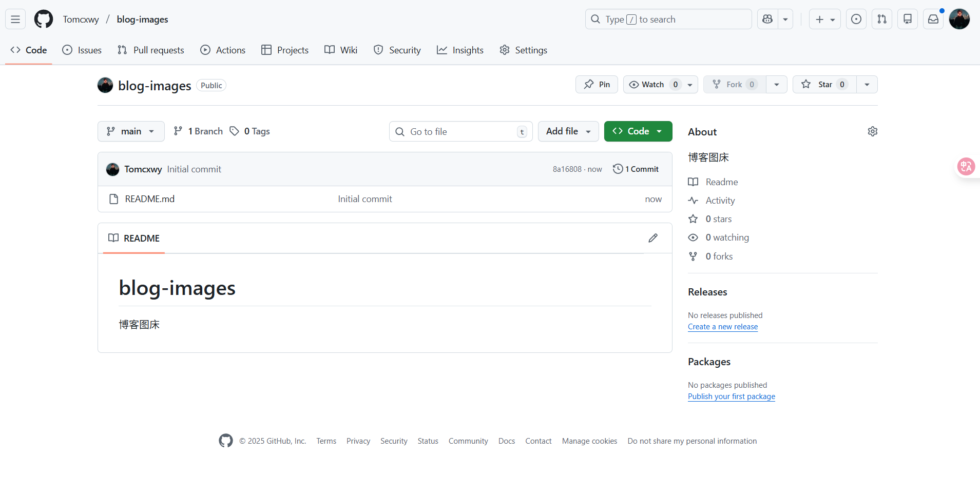Open repositories icon in header
Image resolution: width=980 pixels, height=496 pixels.
tap(908, 19)
